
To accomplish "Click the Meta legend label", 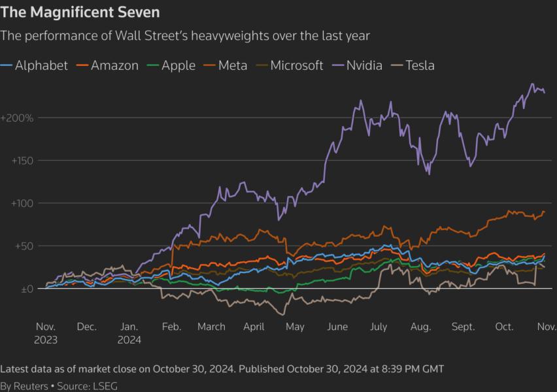I will click(x=233, y=65).
